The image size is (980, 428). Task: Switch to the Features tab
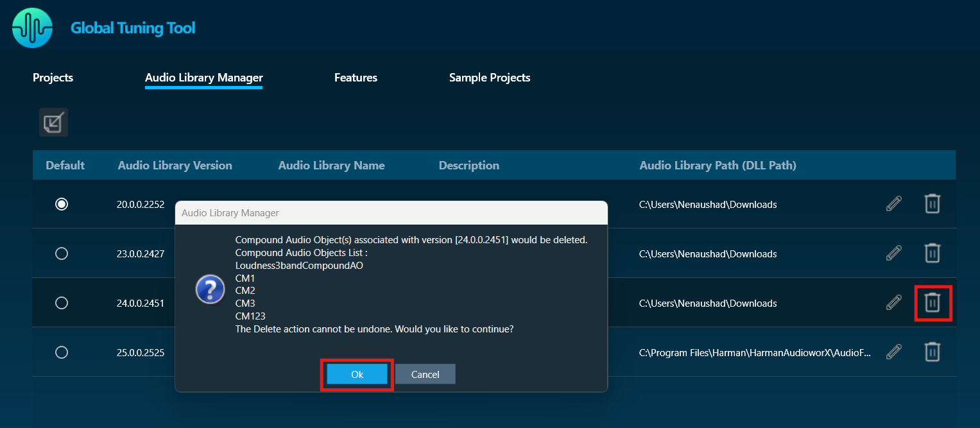356,78
